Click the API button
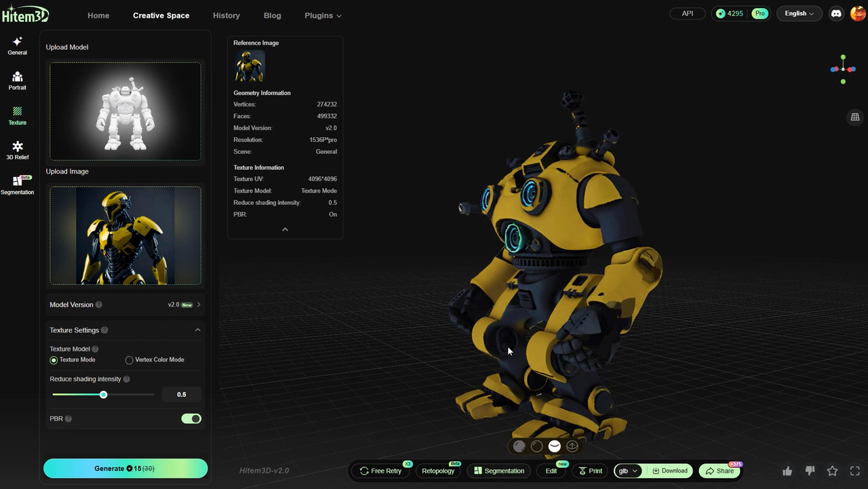 click(688, 14)
